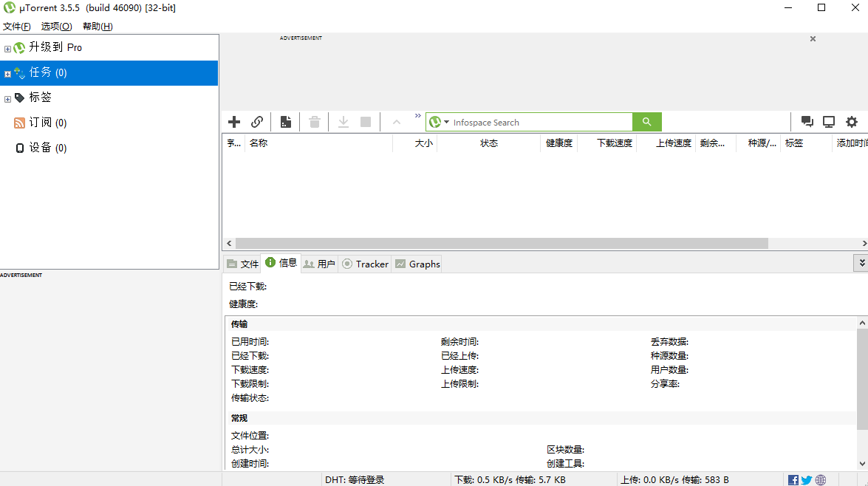This screenshot has height=486, width=868.
Task: Show hidden toolbar items via double chevron
Action: pyautogui.click(x=417, y=116)
